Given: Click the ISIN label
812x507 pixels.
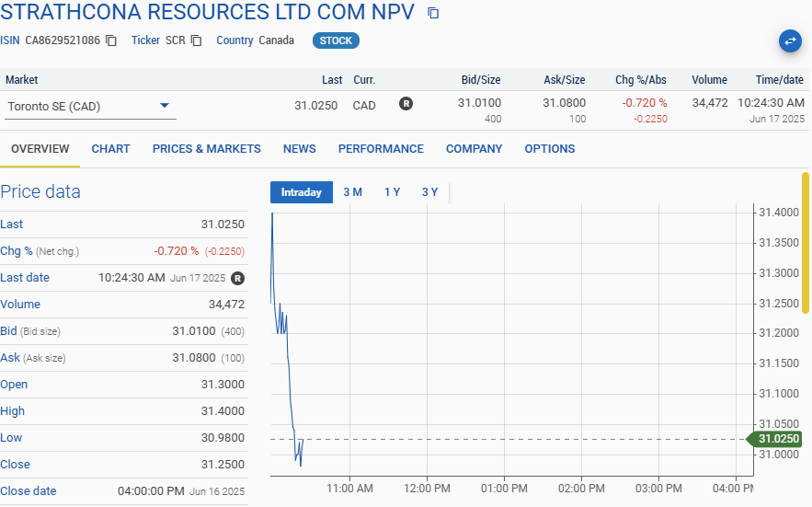Looking at the screenshot, I should 10,40.
